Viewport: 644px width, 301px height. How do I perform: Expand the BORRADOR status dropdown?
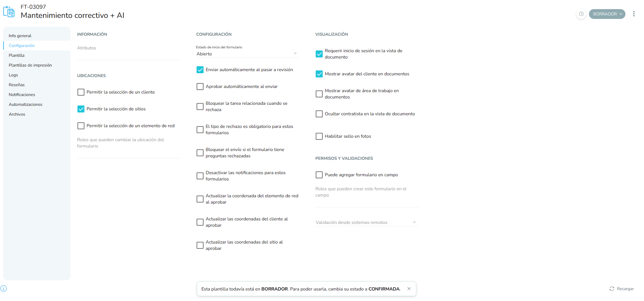(607, 14)
